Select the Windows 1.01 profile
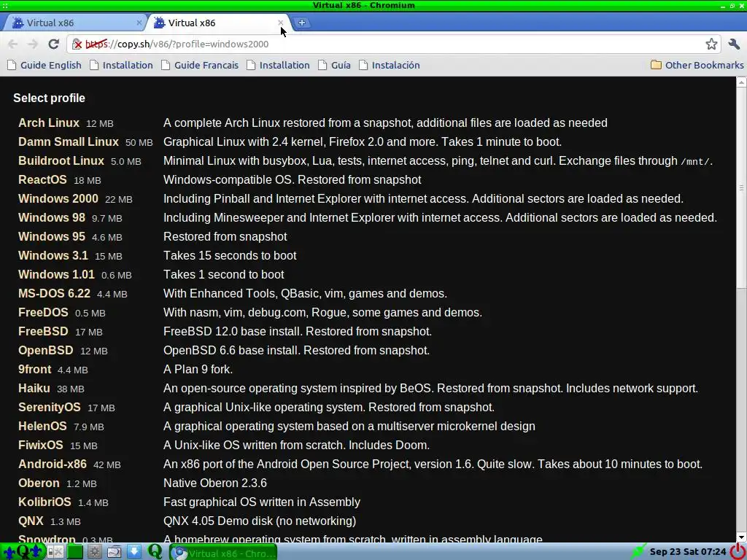Image resolution: width=747 pixels, height=560 pixels. [56, 274]
